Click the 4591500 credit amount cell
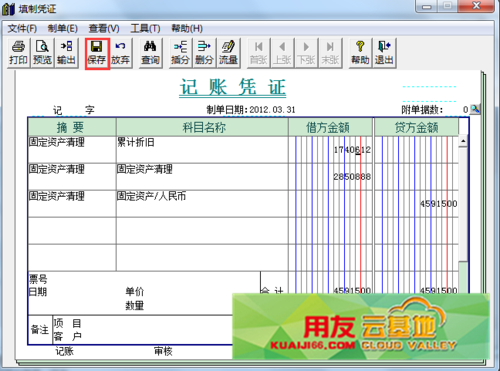500x371 pixels. click(416, 204)
